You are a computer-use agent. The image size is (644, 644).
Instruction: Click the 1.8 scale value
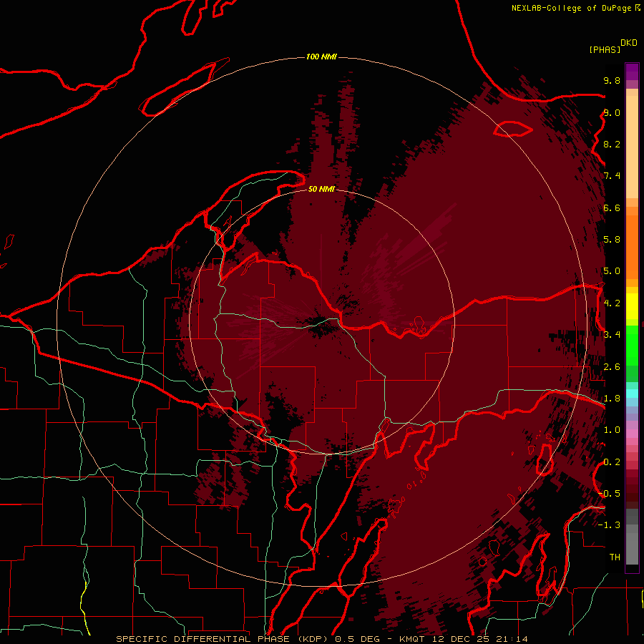point(612,399)
